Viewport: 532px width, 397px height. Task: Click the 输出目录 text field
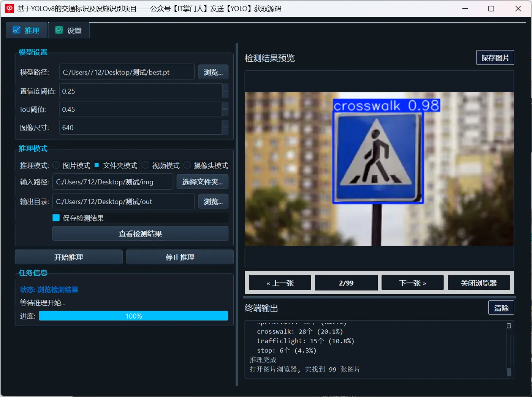[x=123, y=202]
